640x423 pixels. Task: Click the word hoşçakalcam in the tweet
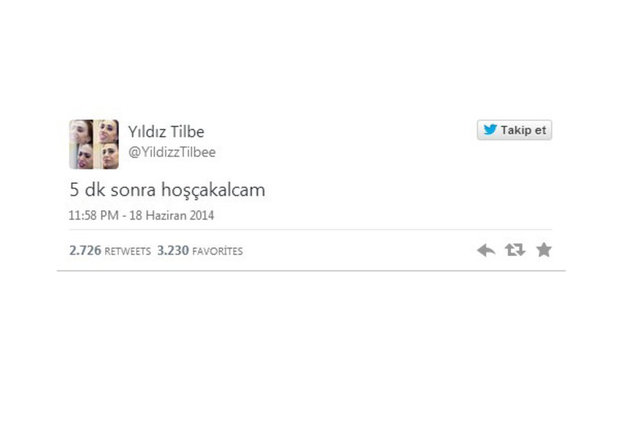213,190
